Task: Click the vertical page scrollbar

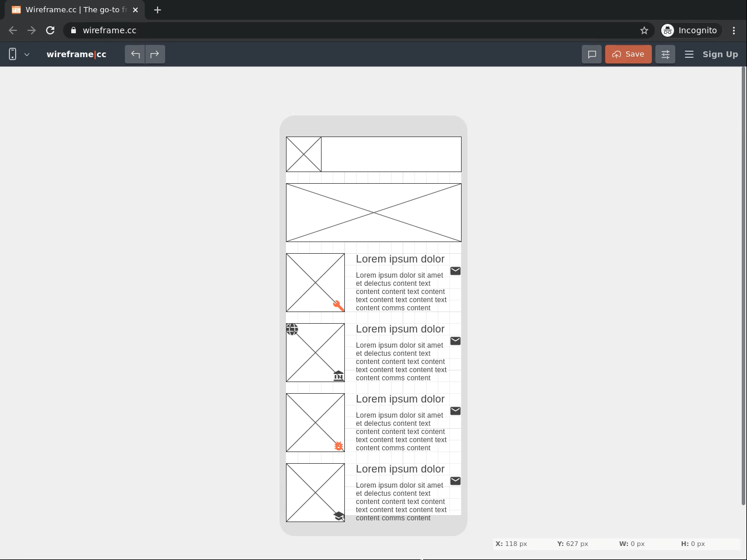Action: pyautogui.click(x=743, y=286)
